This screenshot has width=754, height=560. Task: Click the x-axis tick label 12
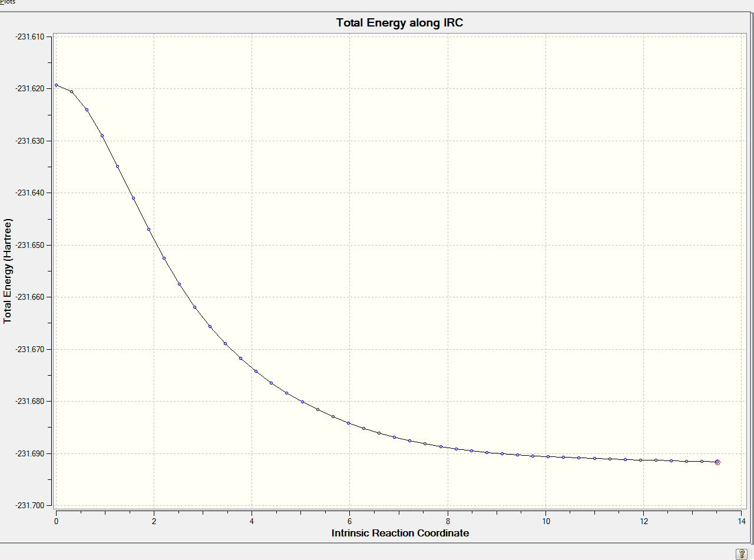pyautogui.click(x=643, y=521)
